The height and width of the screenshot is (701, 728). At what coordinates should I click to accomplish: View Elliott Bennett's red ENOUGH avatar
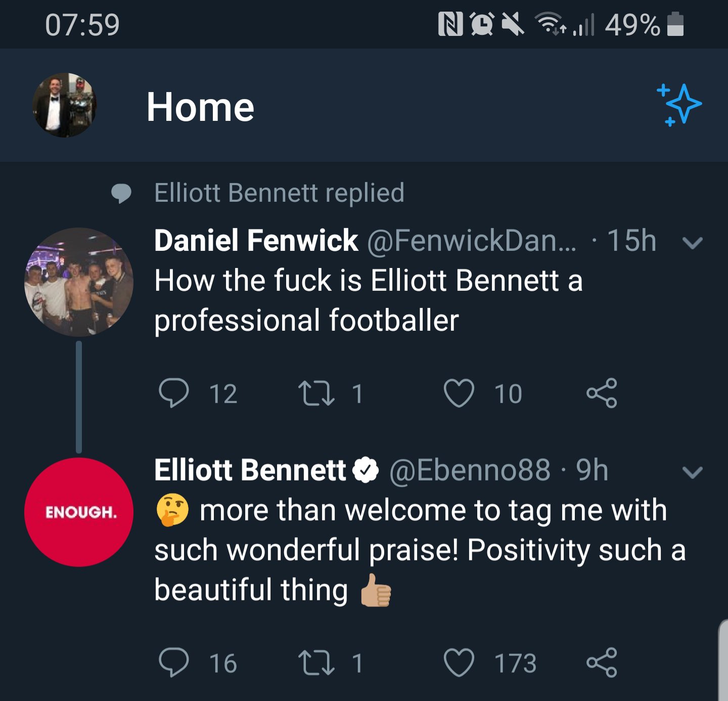tap(79, 512)
